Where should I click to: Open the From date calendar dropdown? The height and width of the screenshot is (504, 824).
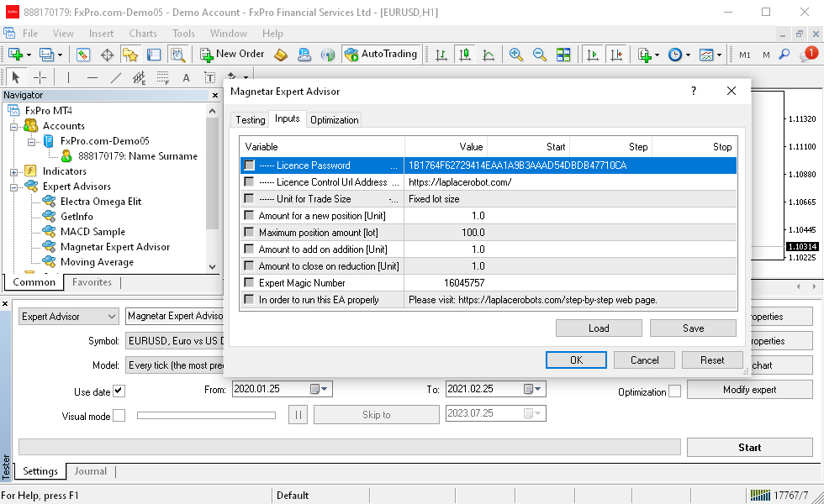pos(320,389)
